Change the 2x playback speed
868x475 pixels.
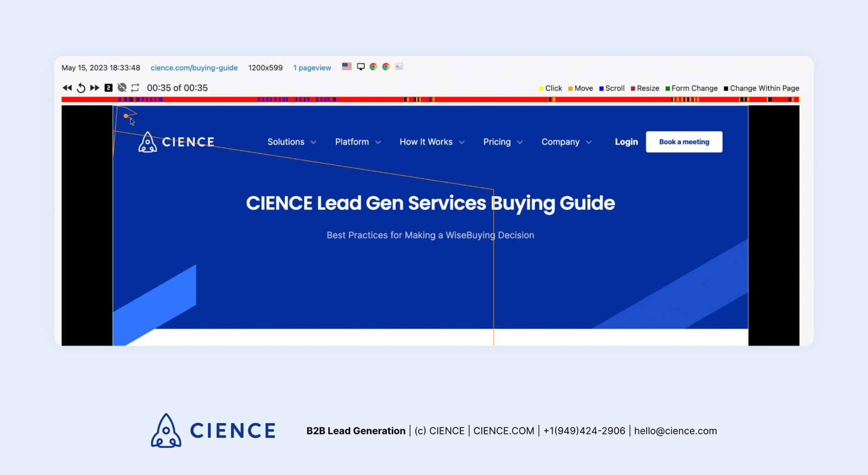pyautogui.click(x=108, y=88)
